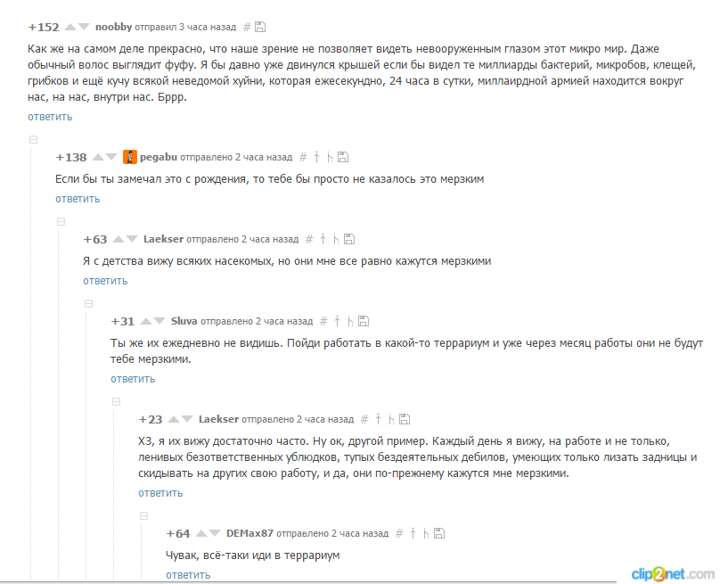Reply to pegabu's comment via ответить
This screenshot has height=584, width=728.
[78, 199]
